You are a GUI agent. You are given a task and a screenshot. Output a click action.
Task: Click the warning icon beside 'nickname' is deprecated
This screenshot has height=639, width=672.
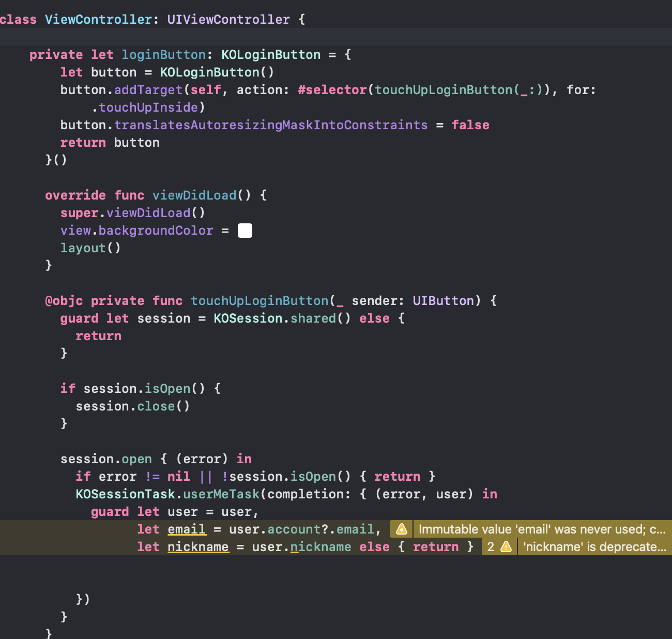[507, 547]
